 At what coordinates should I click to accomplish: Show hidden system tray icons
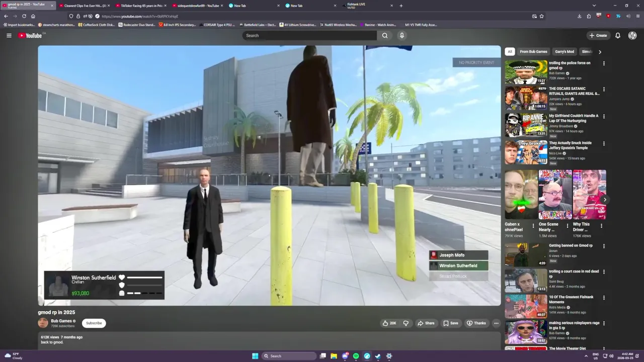[x=586, y=356]
